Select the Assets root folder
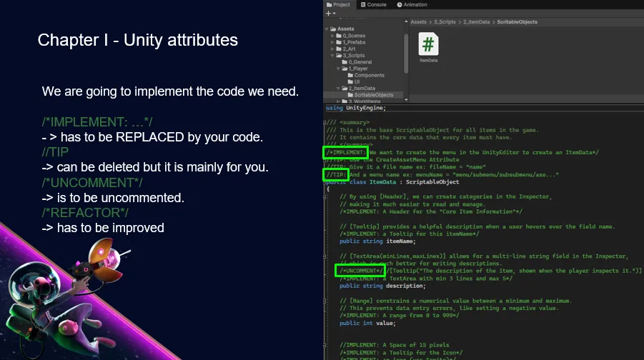Image resolution: width=644 pixels, height=360 pixels. click(x=342, y=29)
